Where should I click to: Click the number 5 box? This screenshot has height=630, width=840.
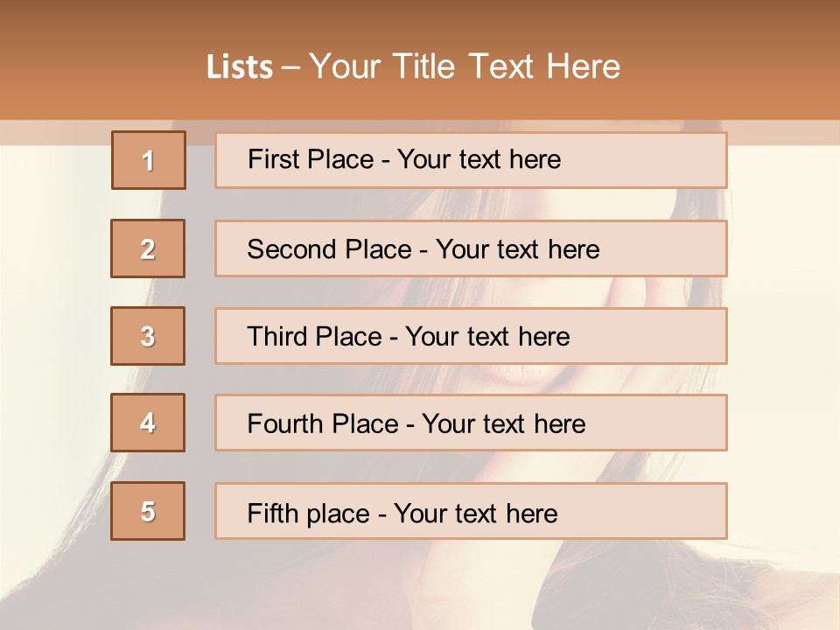148,511
